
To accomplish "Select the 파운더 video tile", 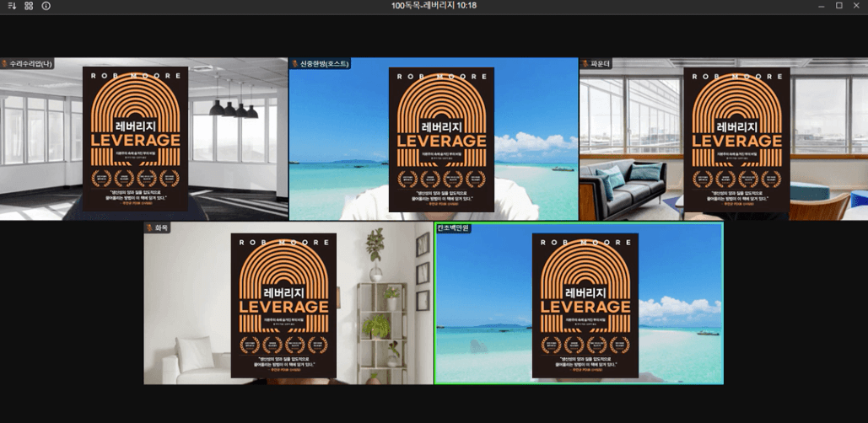I will click(724, 139).
